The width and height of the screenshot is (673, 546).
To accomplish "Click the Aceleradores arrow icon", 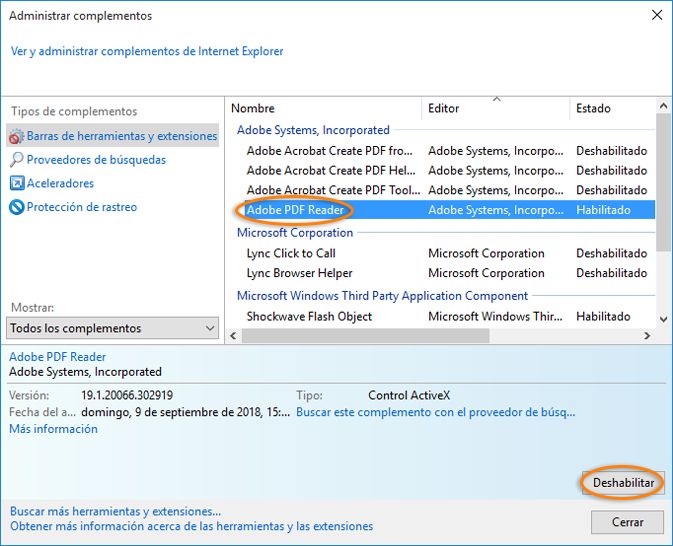I will click(x=17, y=183).
